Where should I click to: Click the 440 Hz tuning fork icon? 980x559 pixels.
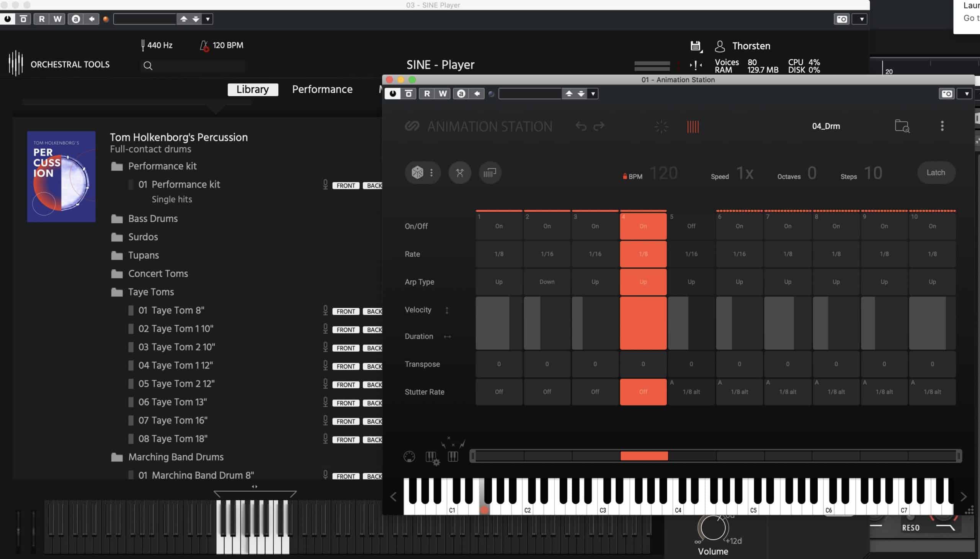pyautogui.click(x=143, y=45)
